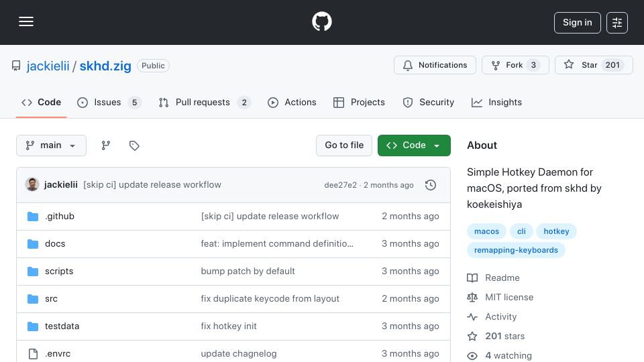Click the src folder icon
Viewport: 644px width, 362px height.
pos(33,299)
